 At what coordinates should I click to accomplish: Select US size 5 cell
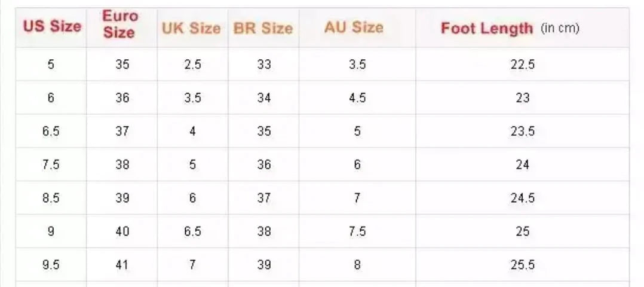[51, 65]
